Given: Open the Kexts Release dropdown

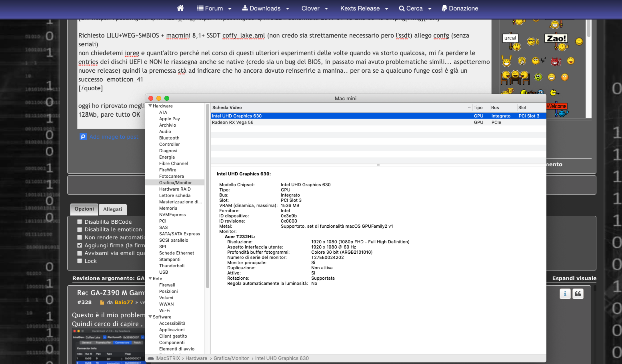Looking at the screenshot, I should coord(364,8).
